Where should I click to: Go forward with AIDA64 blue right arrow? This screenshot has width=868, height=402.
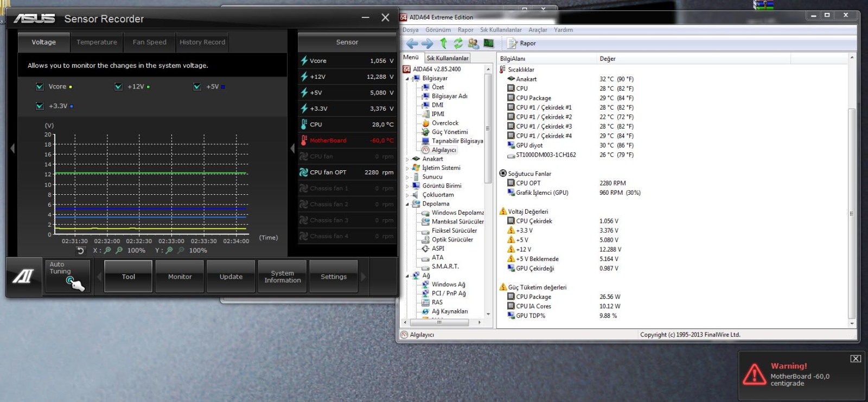click(427, 43)
